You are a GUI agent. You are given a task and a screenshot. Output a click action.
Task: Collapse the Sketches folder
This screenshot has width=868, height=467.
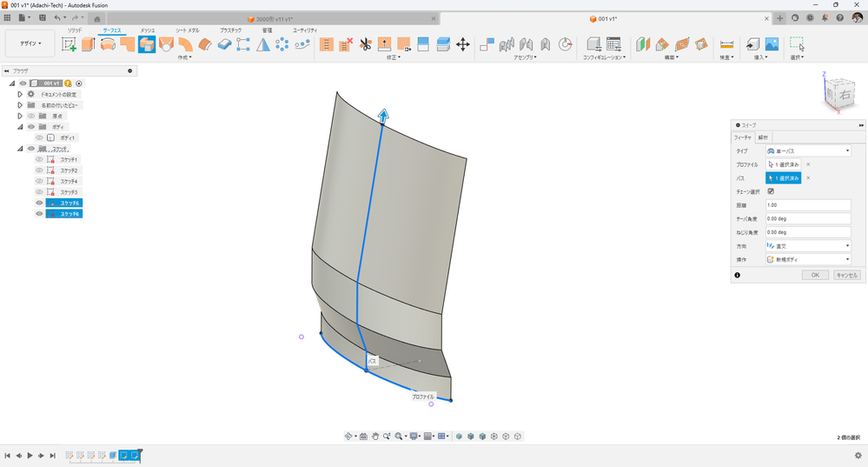[x=20, y=149]
